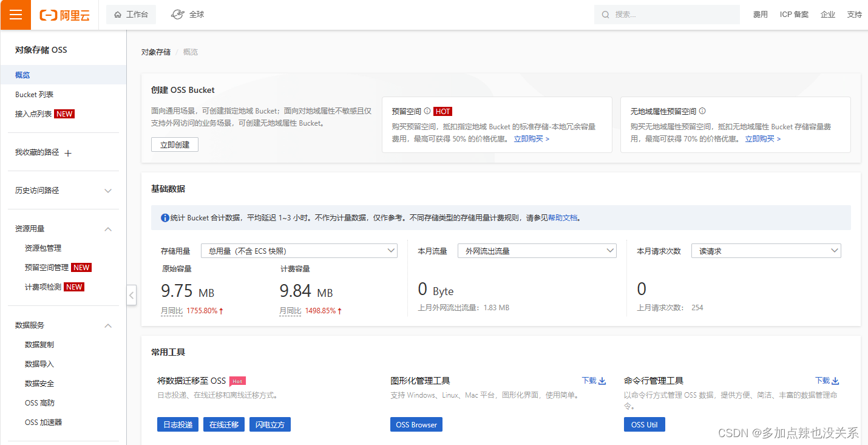
Task: Click NEW badge on 计费项检测
Action: [74, 287]
